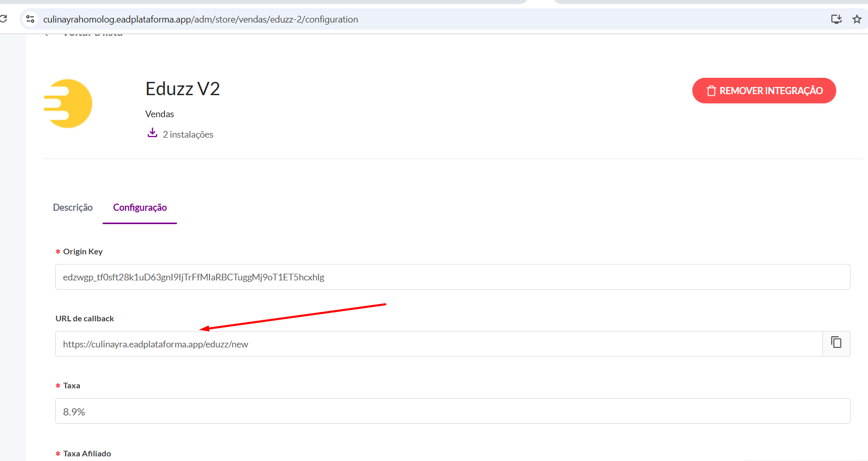868x461 pixels.
Task: Select the Configuração tab
Action: [x=140, y=207]
